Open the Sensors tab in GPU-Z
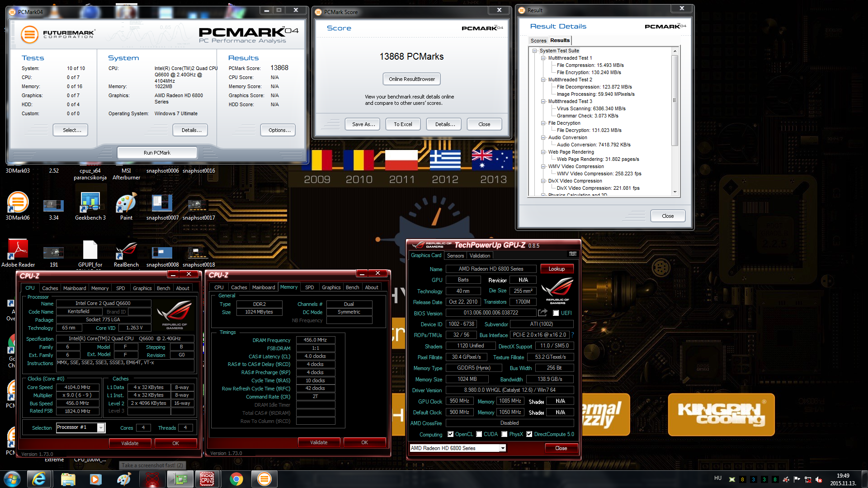868x488 pixels. click(x=455, y=256)
